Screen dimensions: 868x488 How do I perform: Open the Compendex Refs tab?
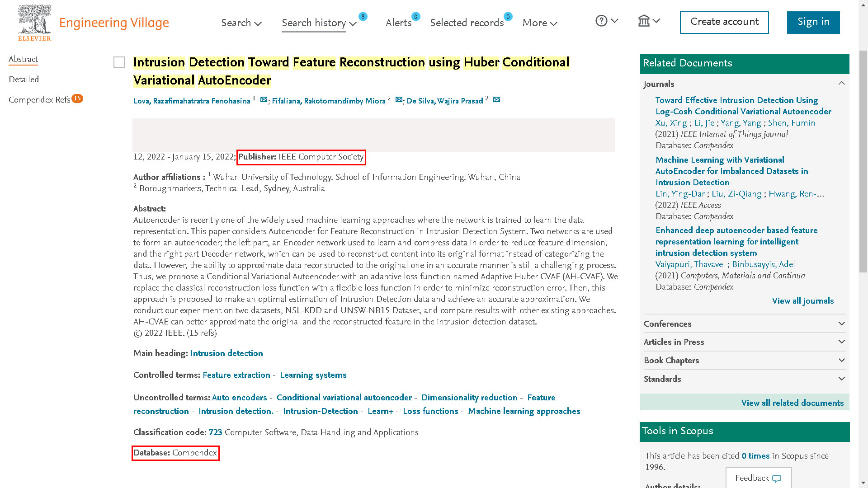[x=39, y=99]
